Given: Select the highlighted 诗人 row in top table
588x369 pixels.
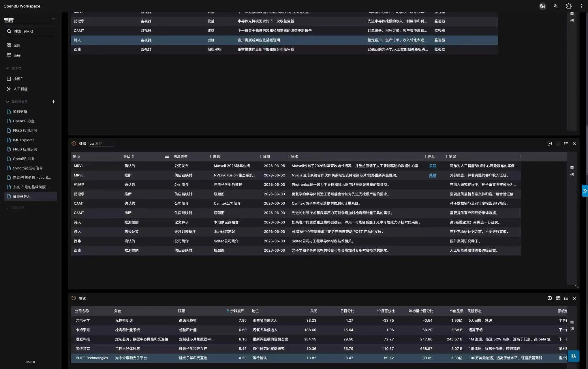Looking at the screenshot, I should point(284,40).
